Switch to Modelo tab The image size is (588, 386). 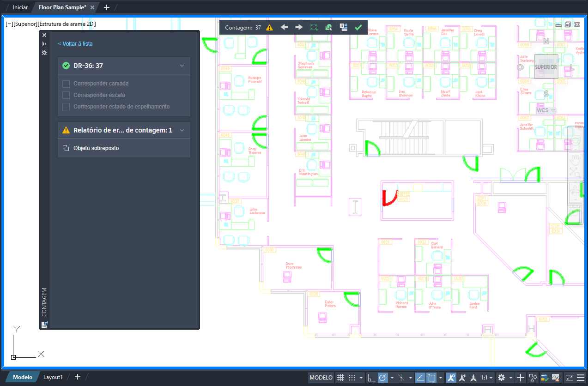point(23,377)
